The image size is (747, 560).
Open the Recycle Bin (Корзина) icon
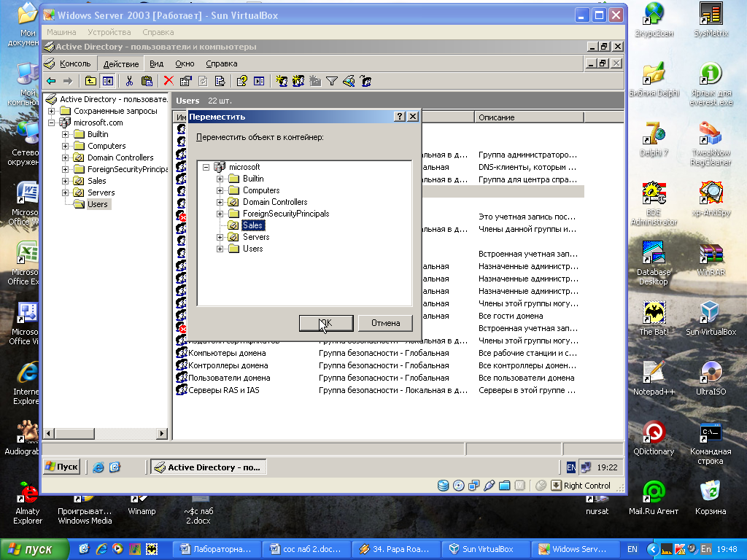pos(711,497)
